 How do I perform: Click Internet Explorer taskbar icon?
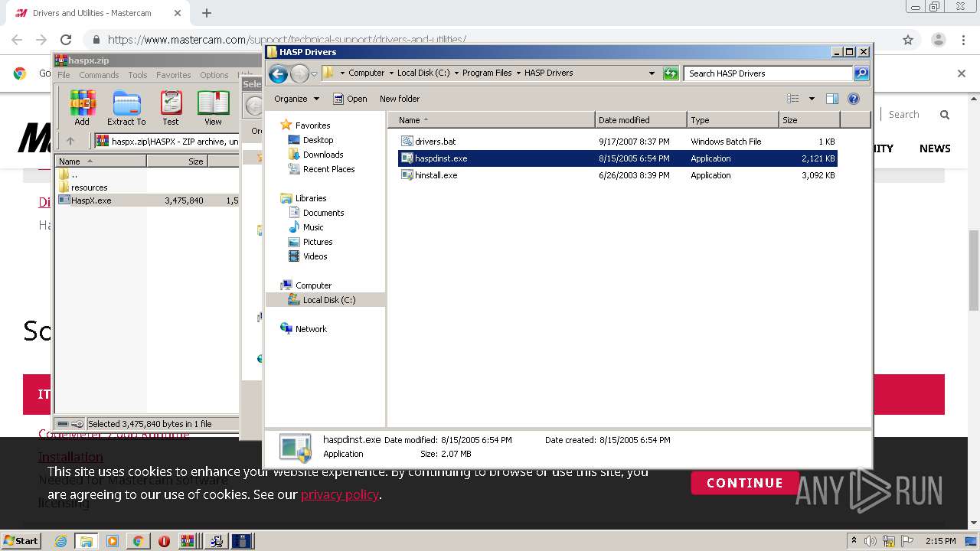[x=60, y=541]
